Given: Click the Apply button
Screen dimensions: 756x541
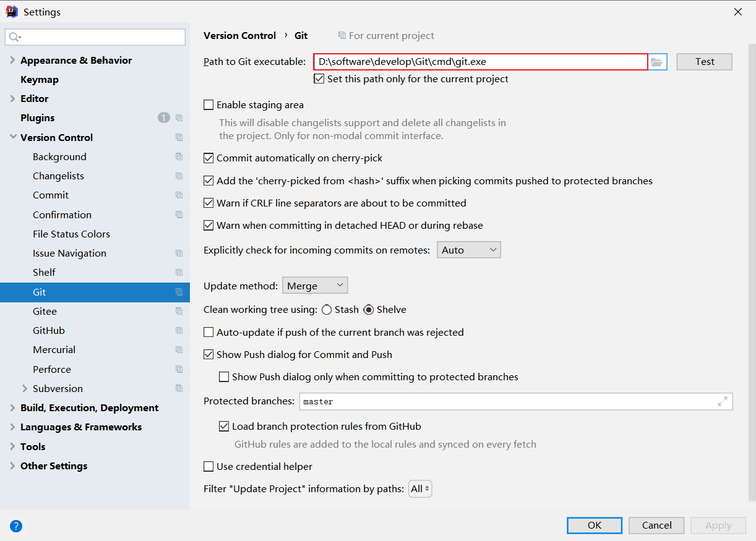Looking at the screenshot, I should click(718, 526).
